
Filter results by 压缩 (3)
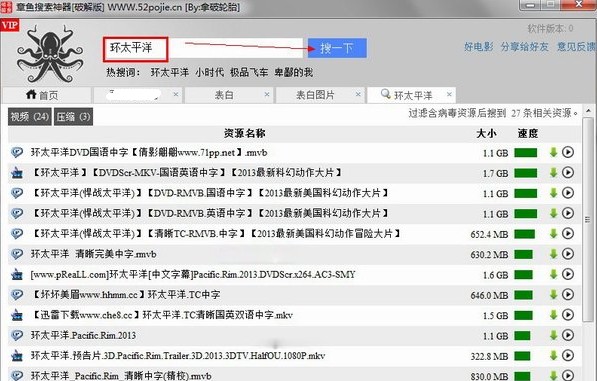(73, 116)
